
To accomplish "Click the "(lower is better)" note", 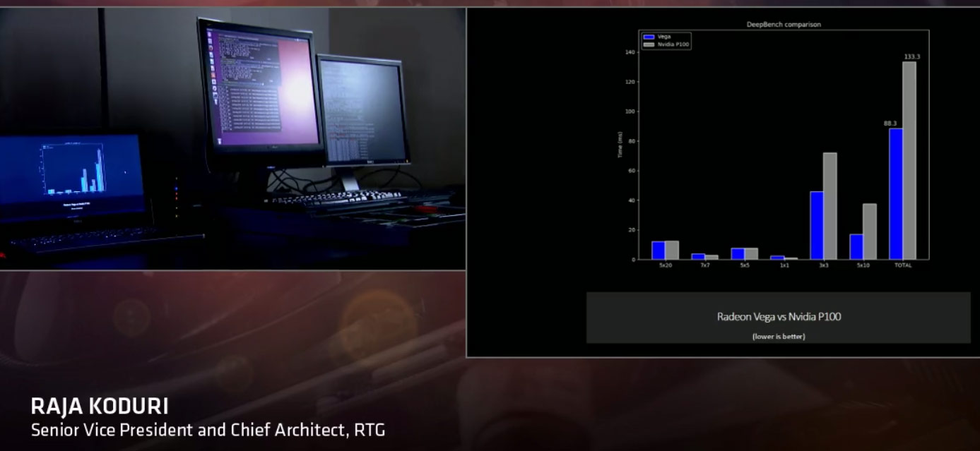I will [779, 337].
